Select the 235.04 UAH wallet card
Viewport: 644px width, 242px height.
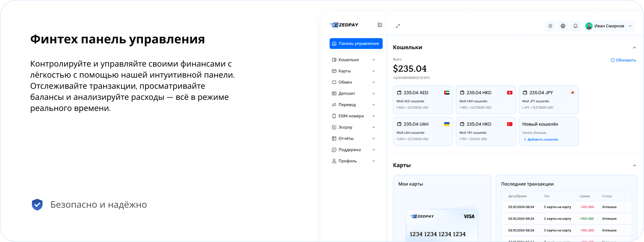[423, 131]
